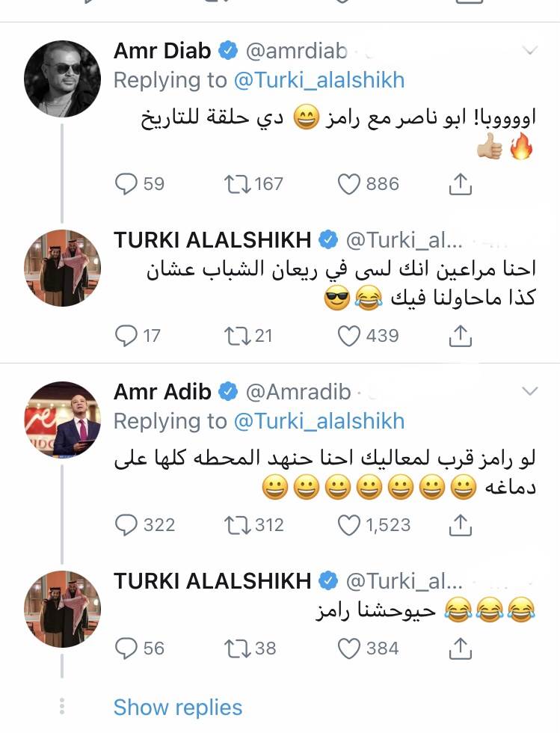Retweet the Turki tweet with 21 retweets
560x733 pixels.
tap(236, 337)
